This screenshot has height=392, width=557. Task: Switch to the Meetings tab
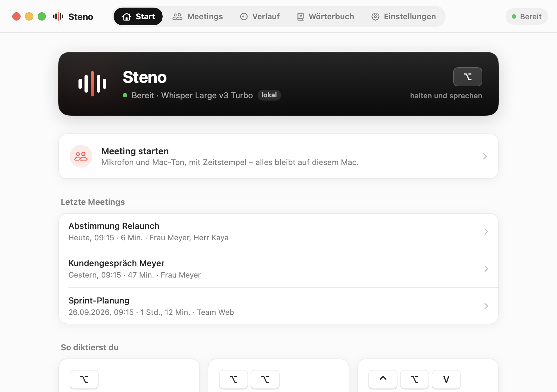pyautogui.click(x=198, y=16)
